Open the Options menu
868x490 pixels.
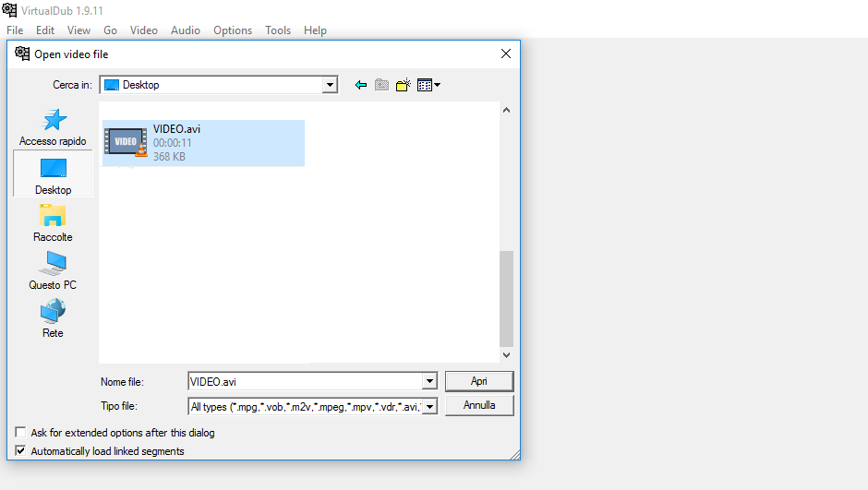(x=233, y=30)
